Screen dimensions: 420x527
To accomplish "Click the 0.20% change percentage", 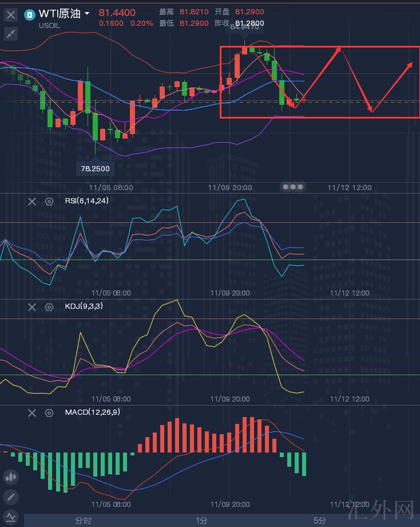I will [x=142, y=23].
